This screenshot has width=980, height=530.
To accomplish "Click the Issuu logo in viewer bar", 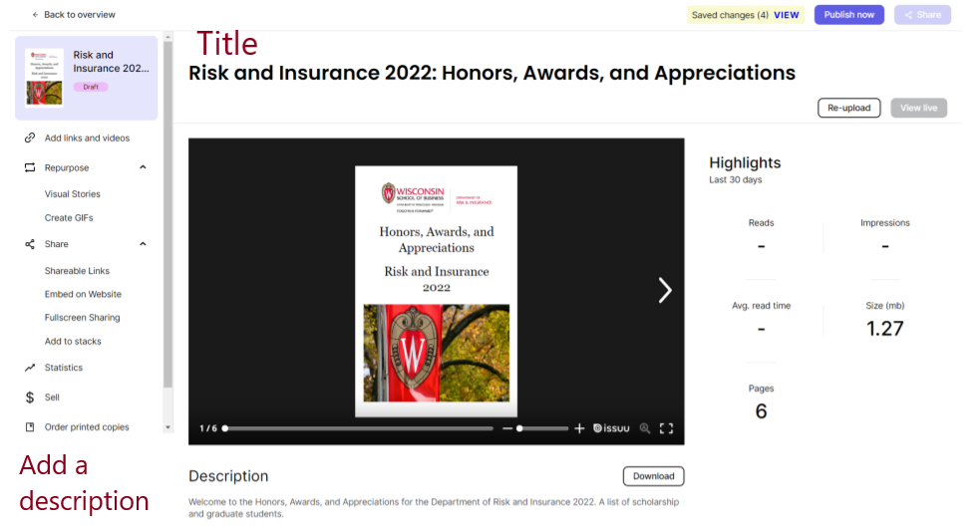I will click(x=612, y=428).
